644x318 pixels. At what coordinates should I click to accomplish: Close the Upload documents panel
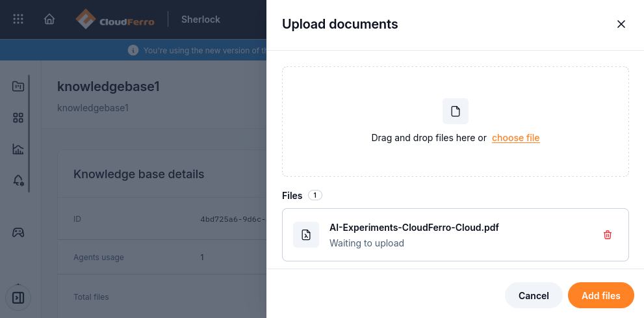coord(621,24)
